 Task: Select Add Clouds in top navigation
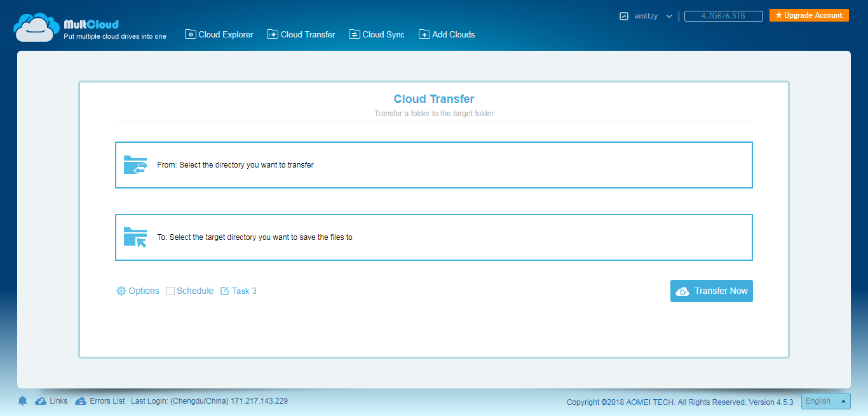(447, 34)
